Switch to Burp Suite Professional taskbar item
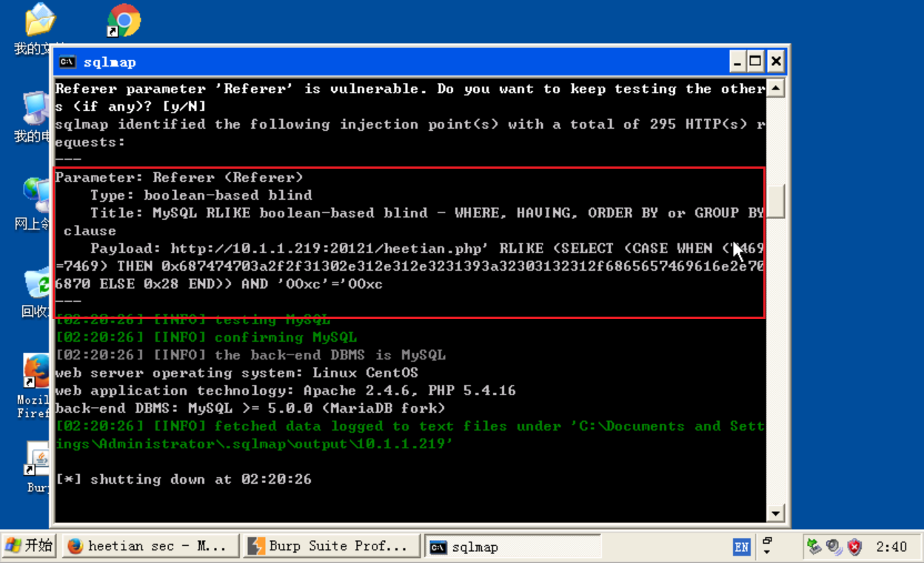The width and height of the screenshot is (924, 563). click(331, 547)
